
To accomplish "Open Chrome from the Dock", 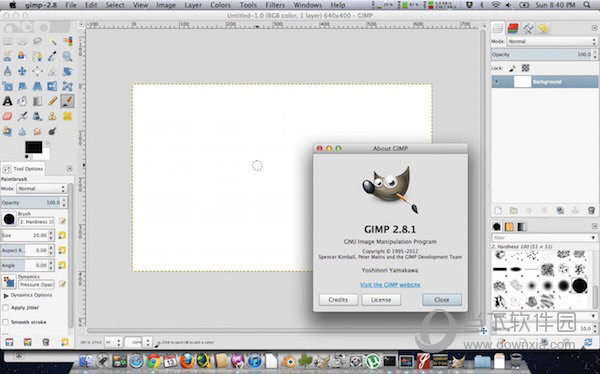I will pyautogui.click(x=153, y=361).
